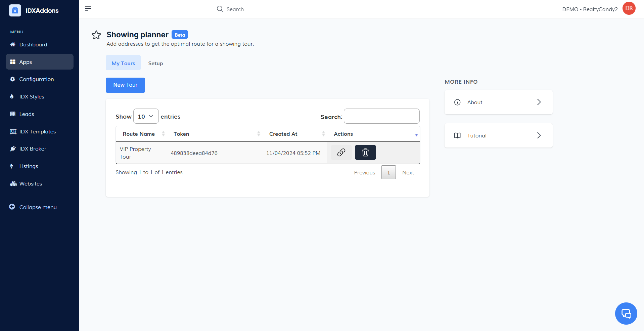
Task: Sort table by Route Name column
Action: (139, 134)
